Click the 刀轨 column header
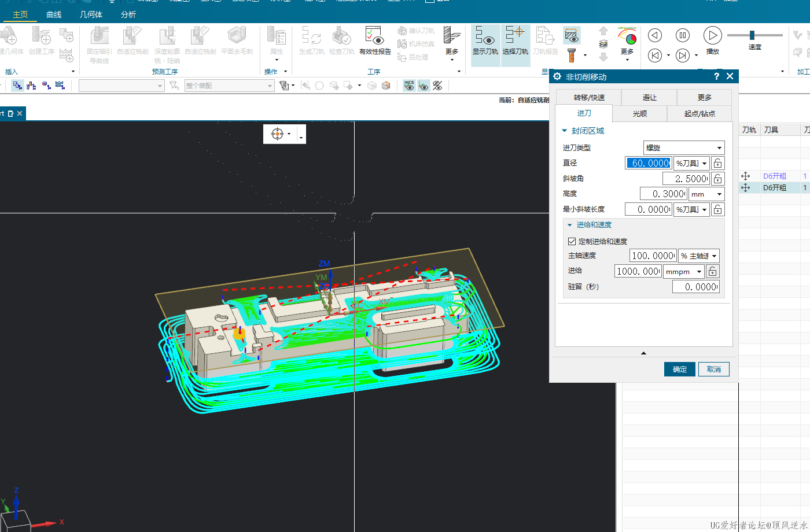810x532 pixels. point(749,130)
